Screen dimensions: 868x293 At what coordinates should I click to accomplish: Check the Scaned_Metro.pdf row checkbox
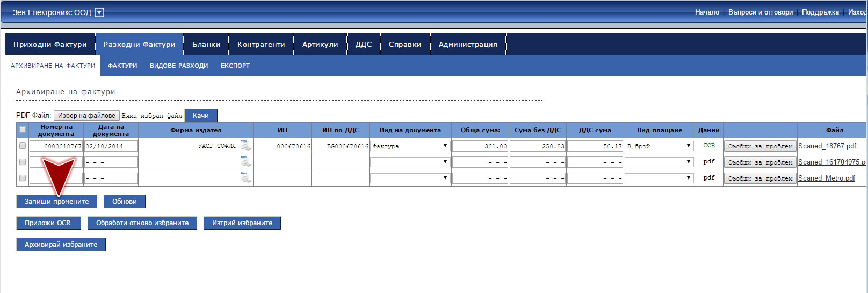[x=23, y=178]
